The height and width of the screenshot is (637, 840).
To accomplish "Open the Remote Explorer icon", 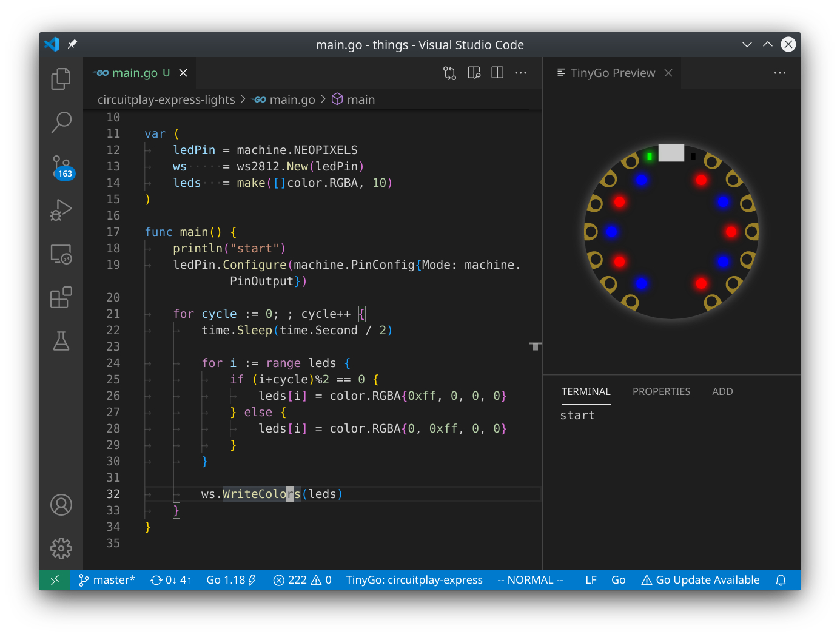I will pos(61,254).
